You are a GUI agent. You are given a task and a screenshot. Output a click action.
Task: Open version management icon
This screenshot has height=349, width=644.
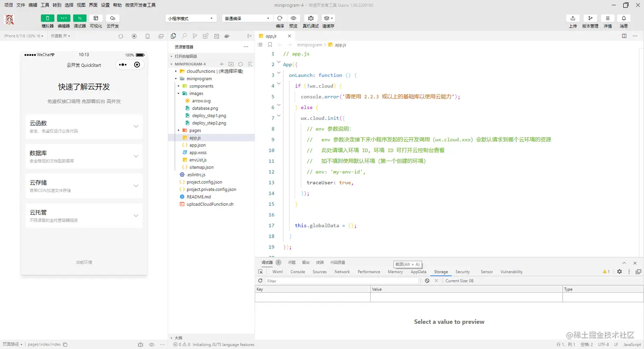(590, 18)
